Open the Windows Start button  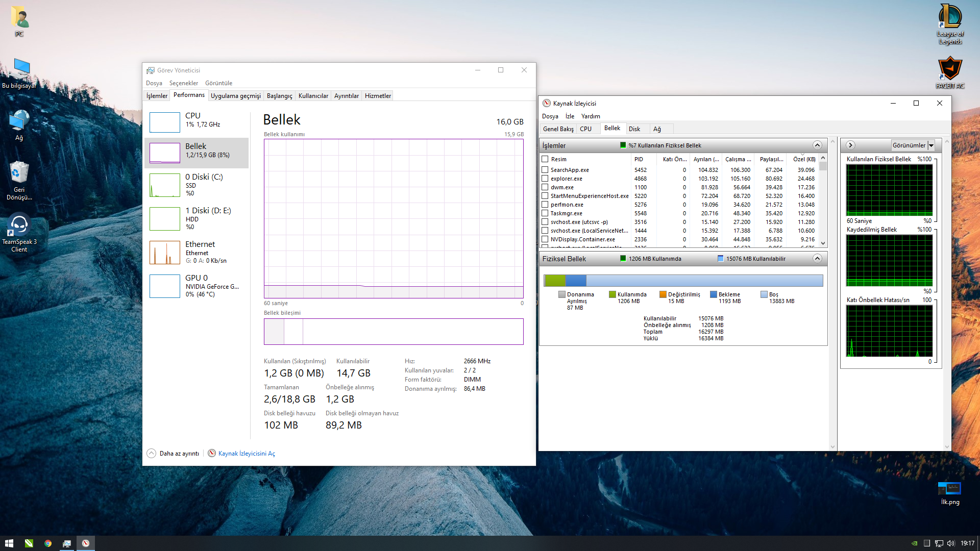click(x=9, y=543)
